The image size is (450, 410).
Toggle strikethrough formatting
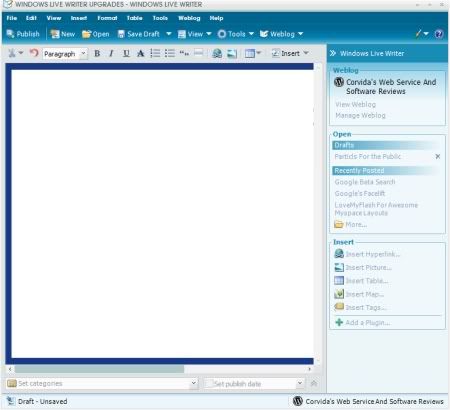pyautogui.click(x=141, y=53)
